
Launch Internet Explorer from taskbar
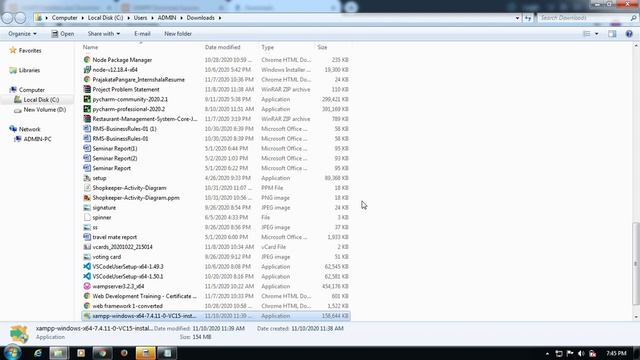point(38,353)
